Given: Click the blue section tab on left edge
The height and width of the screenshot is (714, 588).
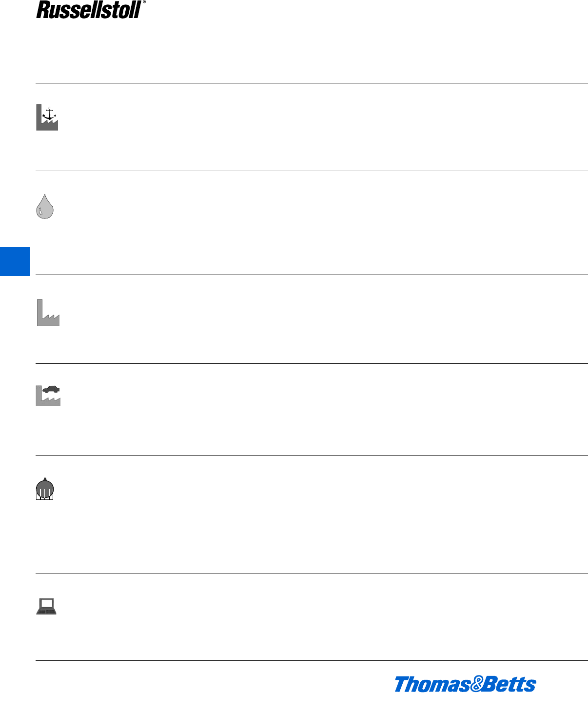Looking at the screenshot, I should [x=15, y=261].
